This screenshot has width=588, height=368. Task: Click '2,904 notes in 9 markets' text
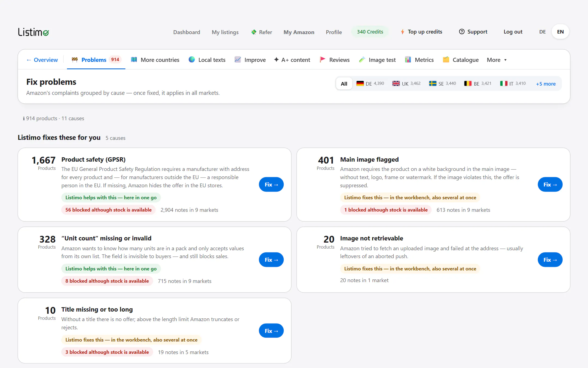pos(189,210)
